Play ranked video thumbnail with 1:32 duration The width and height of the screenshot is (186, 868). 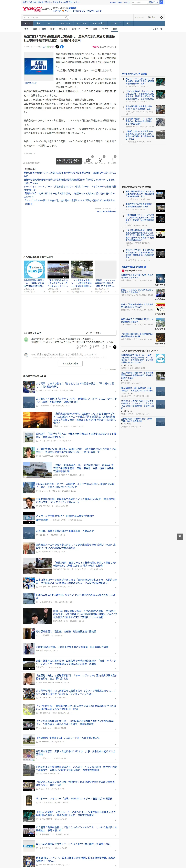coord(160,207)
